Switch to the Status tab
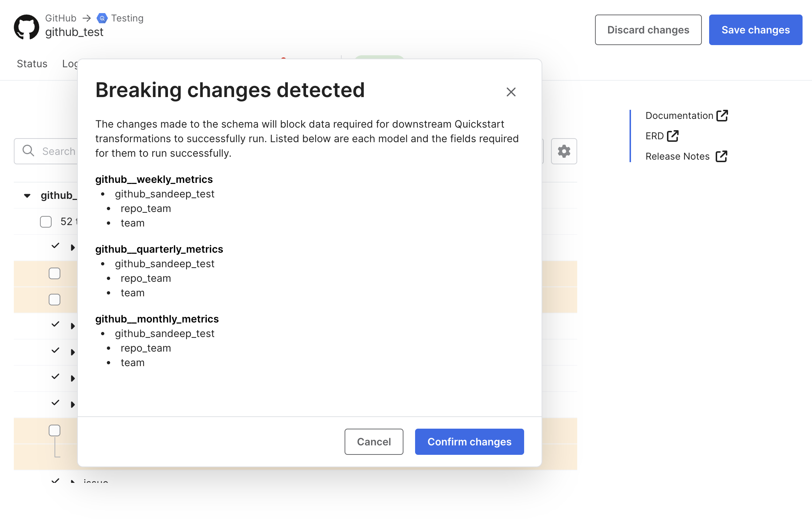The height and width of the screenshot is (525, 812). (32, 64)
